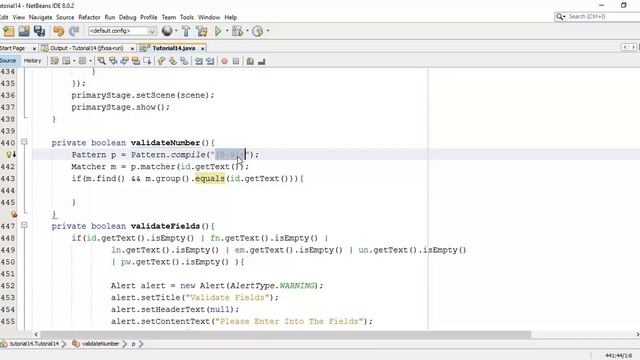The height and width of the screenshot is (360, 640).
Task: Expand the Profile Project dropdown arrow
Action: tap(268, 31)
